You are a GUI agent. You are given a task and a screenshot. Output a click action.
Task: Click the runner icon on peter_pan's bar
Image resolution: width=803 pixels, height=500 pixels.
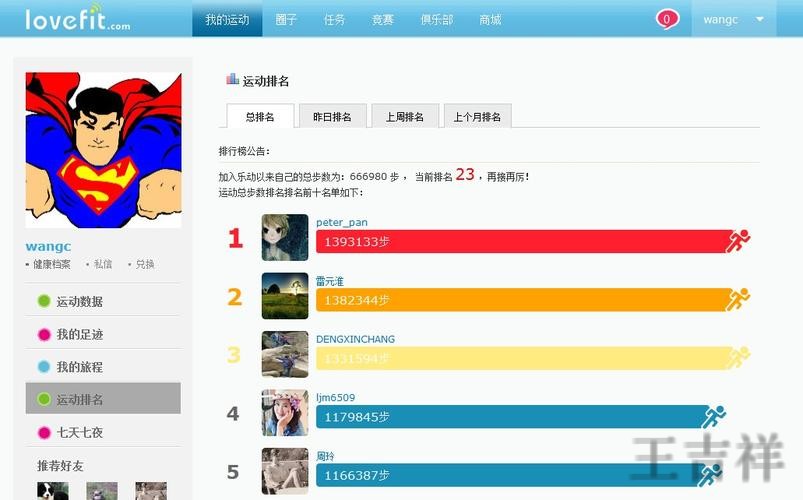(738, 241)
